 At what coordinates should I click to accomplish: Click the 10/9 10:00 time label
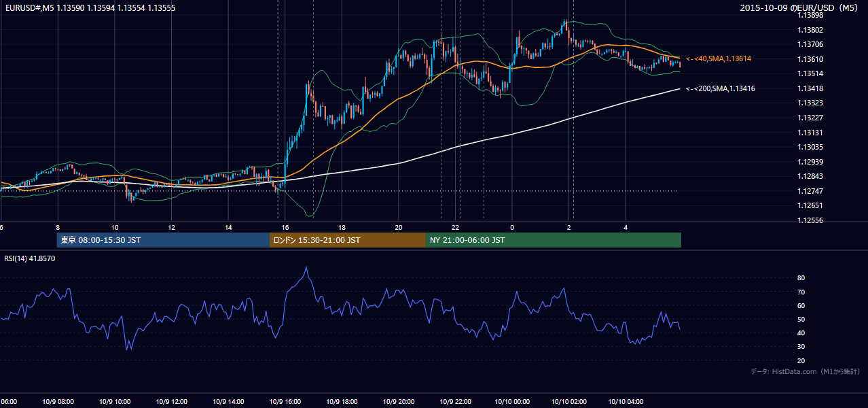pyautogui.click(x=114, y=402)
